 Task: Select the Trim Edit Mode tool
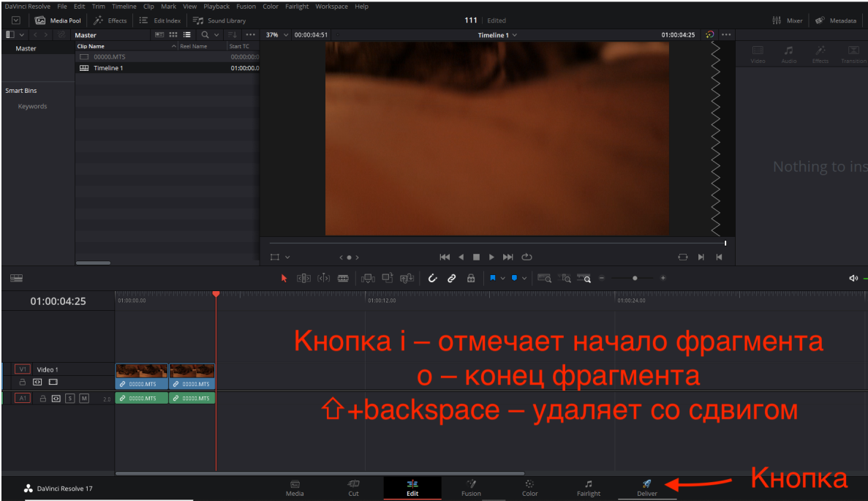coord(303,279)
